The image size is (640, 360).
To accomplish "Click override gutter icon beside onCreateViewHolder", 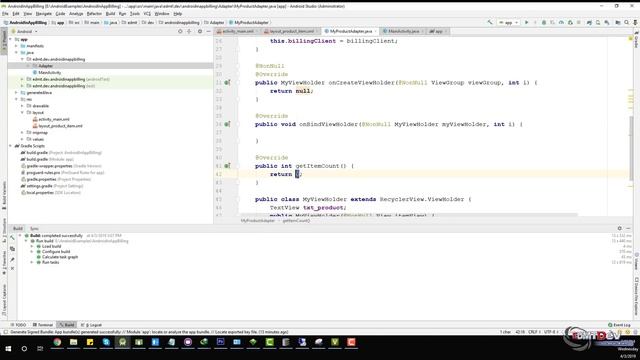I will [x=227, y=82].
